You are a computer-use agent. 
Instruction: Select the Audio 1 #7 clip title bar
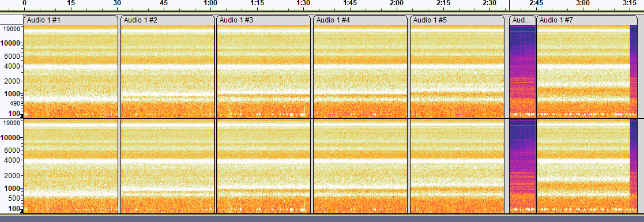coord(587,20)
